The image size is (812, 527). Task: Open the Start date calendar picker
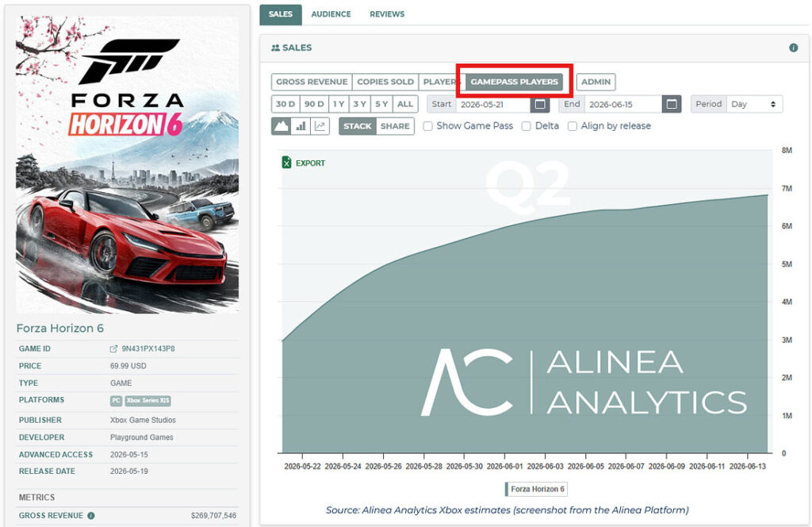click(539, 104)
